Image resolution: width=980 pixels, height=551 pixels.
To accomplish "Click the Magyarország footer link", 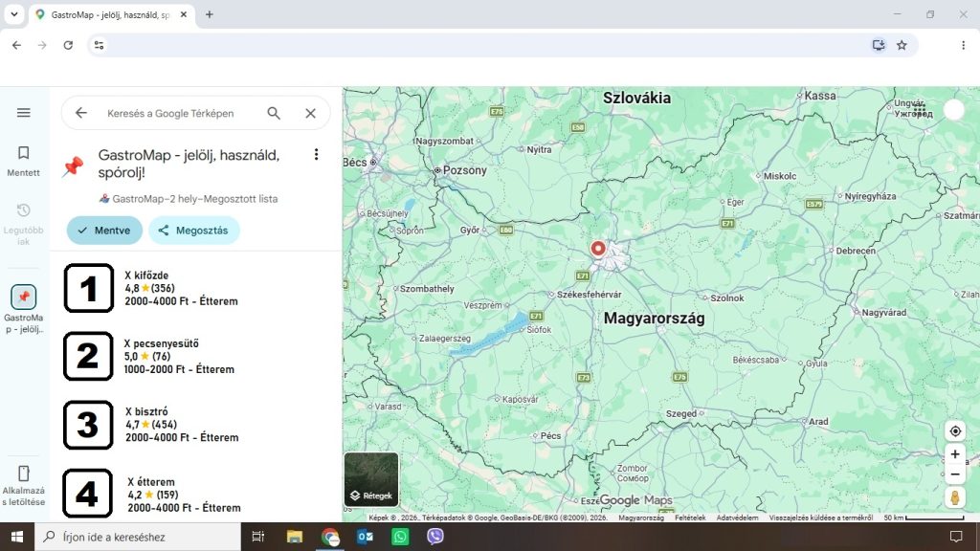I will tap(641, 518).
